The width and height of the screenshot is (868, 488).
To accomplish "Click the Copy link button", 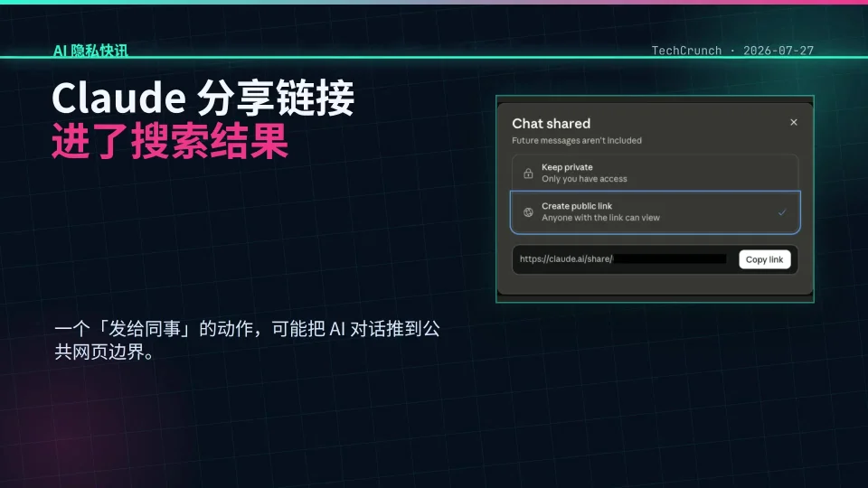I will 764,259.
